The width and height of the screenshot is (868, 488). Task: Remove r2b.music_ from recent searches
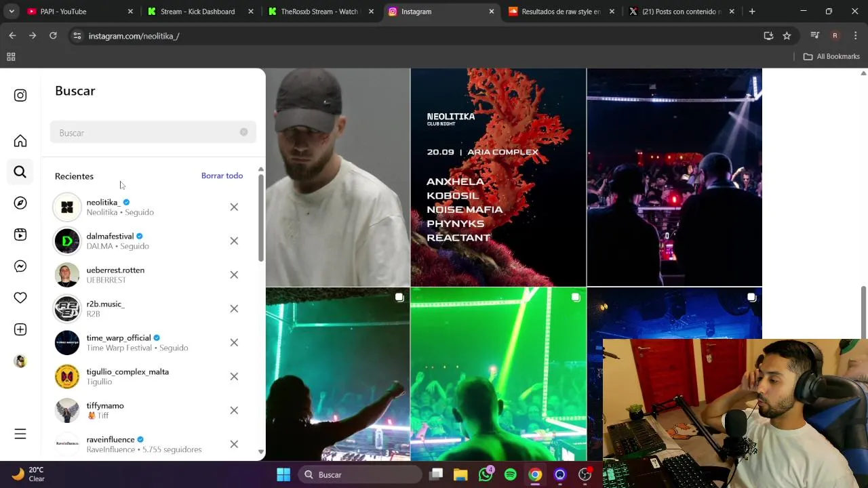pyautogui.click(x=234, y=308)
